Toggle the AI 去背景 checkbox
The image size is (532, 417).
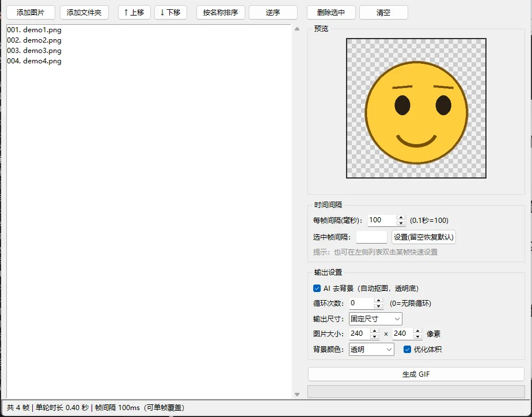pyautogui.click(x=317, y=289)
